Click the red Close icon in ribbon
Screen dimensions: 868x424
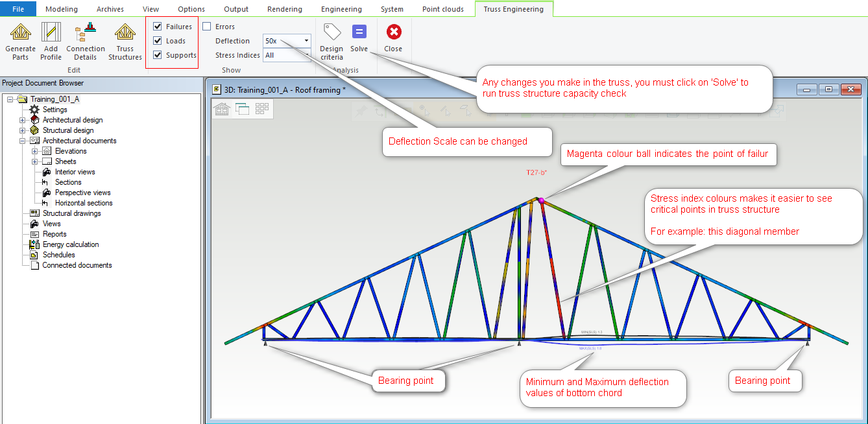click(393, 33)
